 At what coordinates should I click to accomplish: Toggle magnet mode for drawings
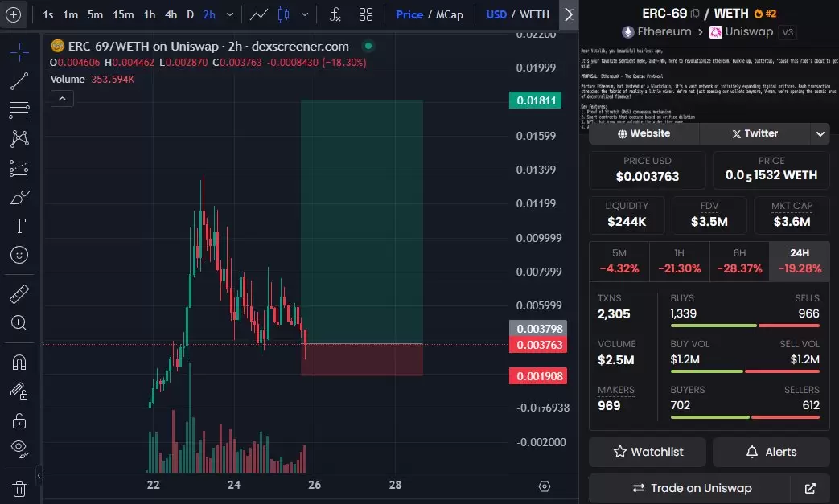(19, 363)
